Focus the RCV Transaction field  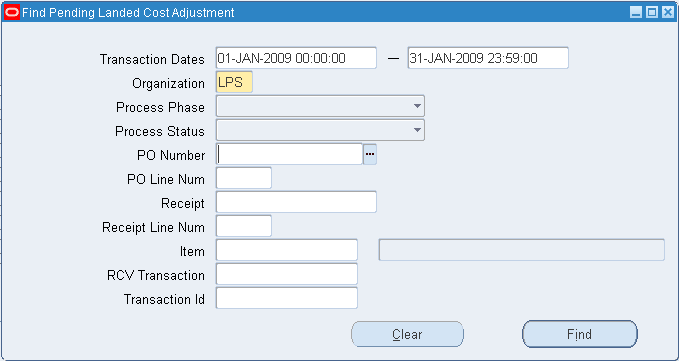(x=287, y=274)
